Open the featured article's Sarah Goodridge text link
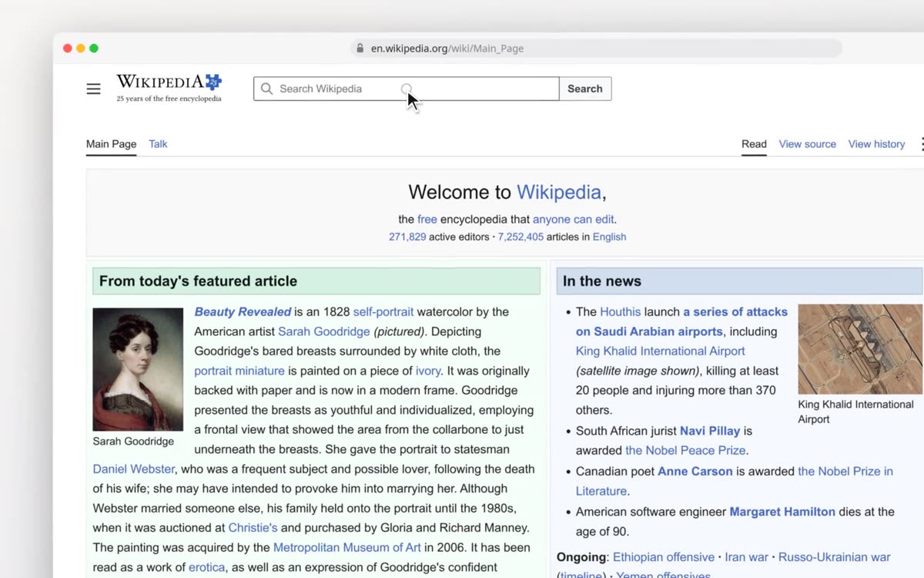 324,331
